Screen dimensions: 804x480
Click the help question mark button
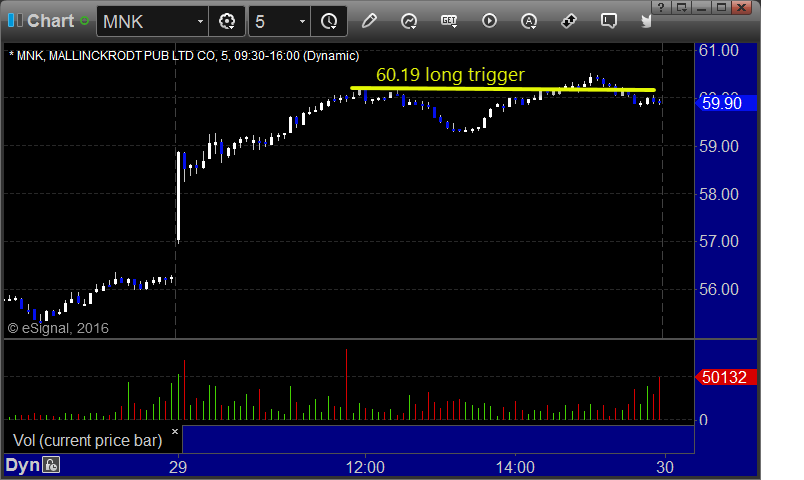tap(661, 7)
